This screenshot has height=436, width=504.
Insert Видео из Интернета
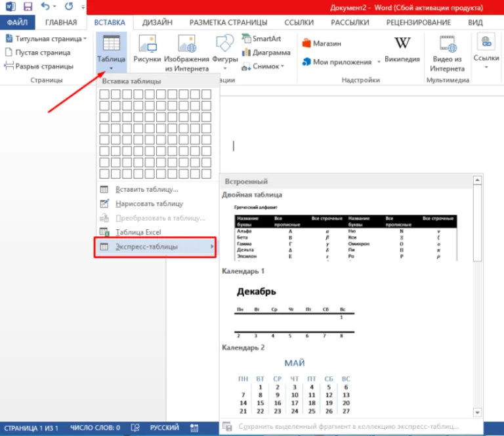[x=447, y=54]
